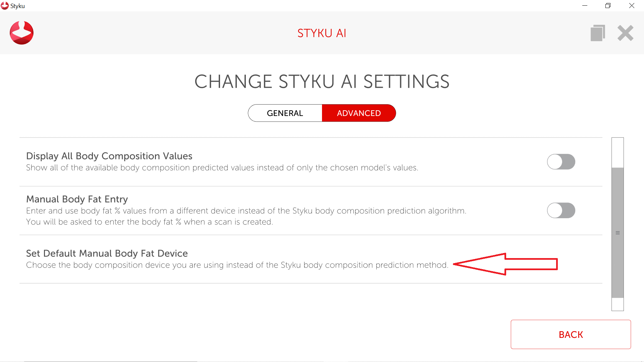Click the Manual Body Fat Entry title

(77, 199)
